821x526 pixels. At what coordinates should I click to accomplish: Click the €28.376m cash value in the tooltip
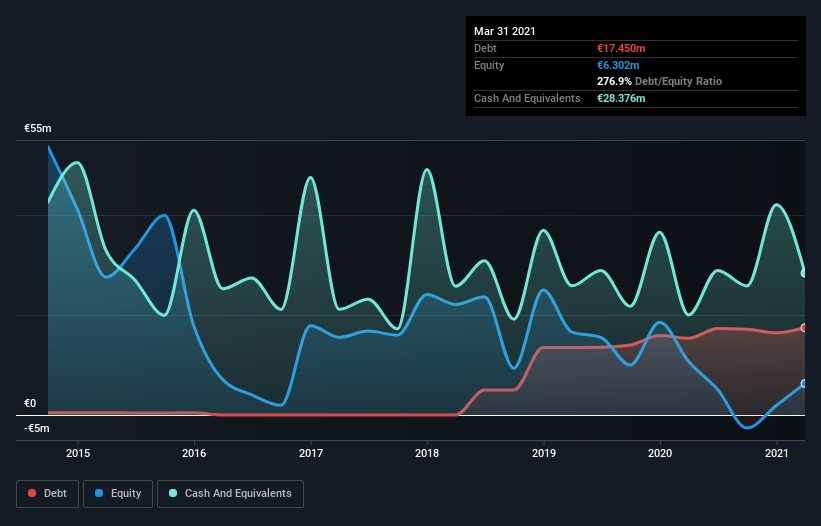(x=621, y=98)
